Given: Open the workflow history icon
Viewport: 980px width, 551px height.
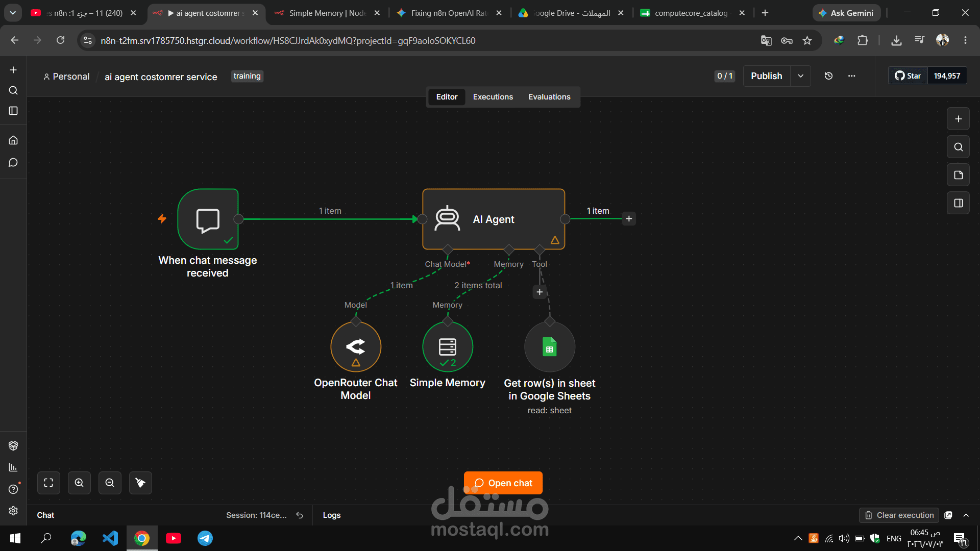Looking at the screenshot, I should (x=828, y=76).
